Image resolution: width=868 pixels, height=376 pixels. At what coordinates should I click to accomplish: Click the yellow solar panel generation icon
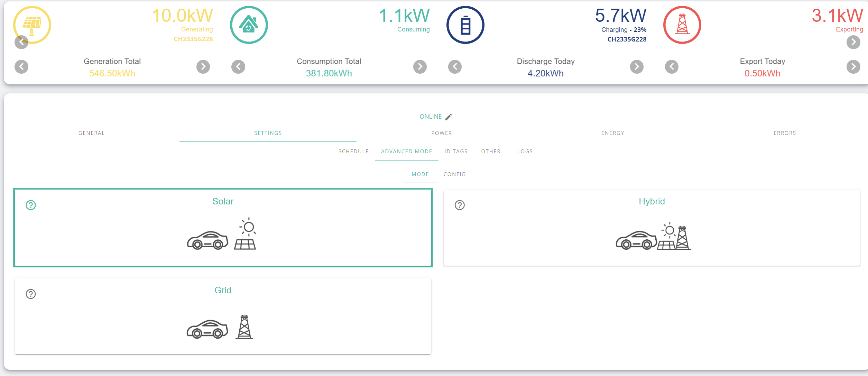point(32,25)
